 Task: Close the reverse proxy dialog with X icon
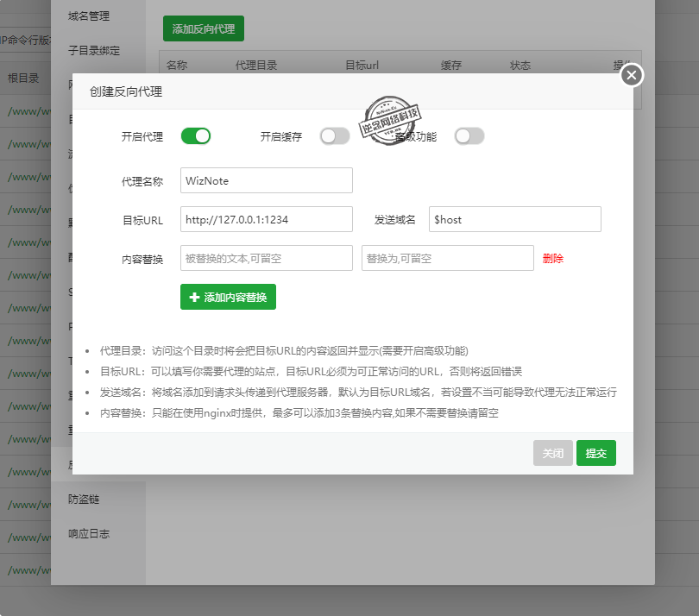pyautogui.click(x=631, y=75)
